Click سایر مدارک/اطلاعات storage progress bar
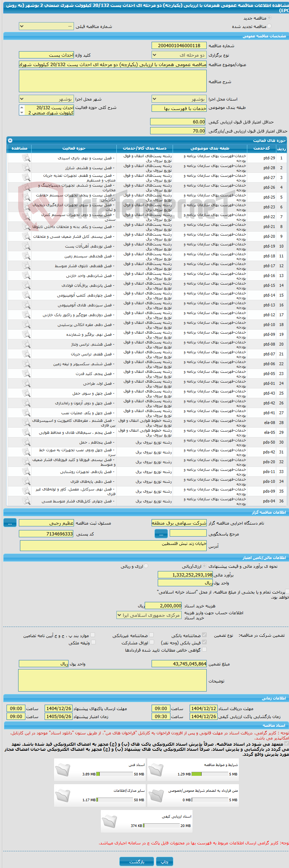Image resolution: width=289 pixels, height=868 pixels. [115, 800]
